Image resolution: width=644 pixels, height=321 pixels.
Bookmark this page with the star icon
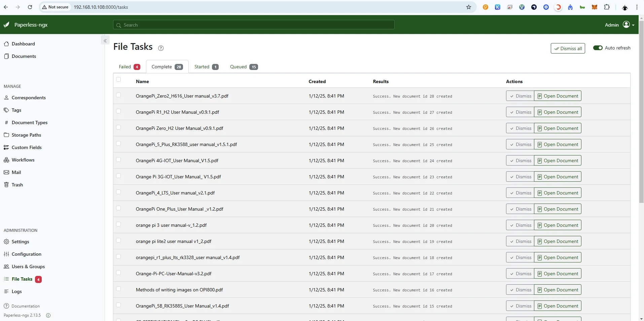[x=469, y=7]
